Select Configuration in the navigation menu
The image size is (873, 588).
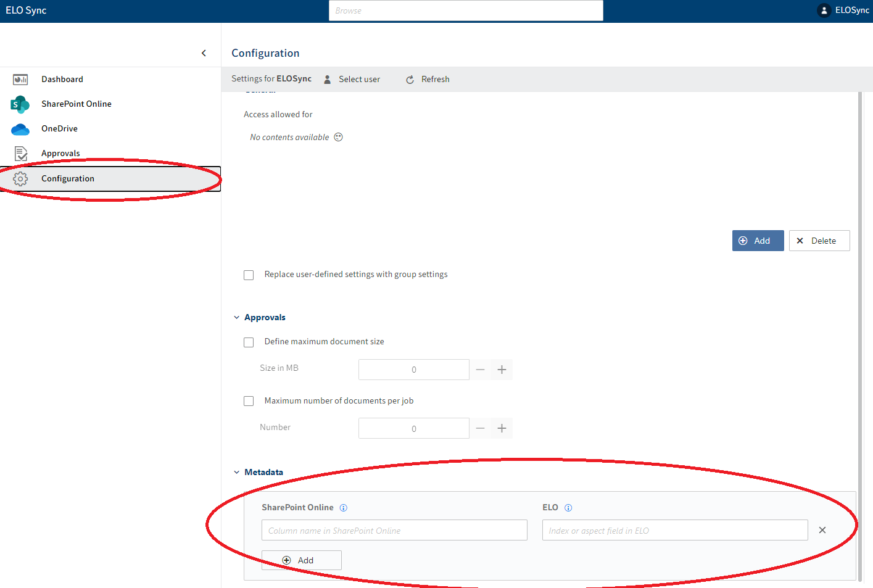tap(68, 179)
